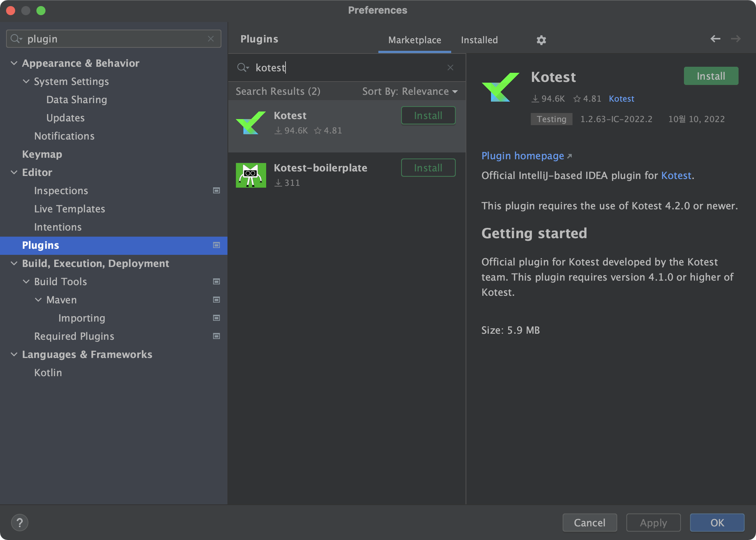This screenshot has width=756, height=540.
Task: Collapse Build, Execution, Deployment section
Action: point(14,263)
